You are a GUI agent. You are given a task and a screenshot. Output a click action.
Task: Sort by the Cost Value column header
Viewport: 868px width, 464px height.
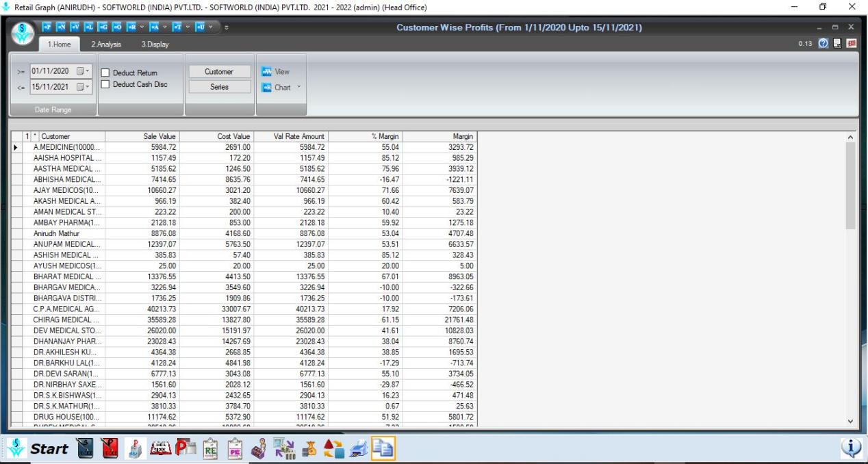216,136
